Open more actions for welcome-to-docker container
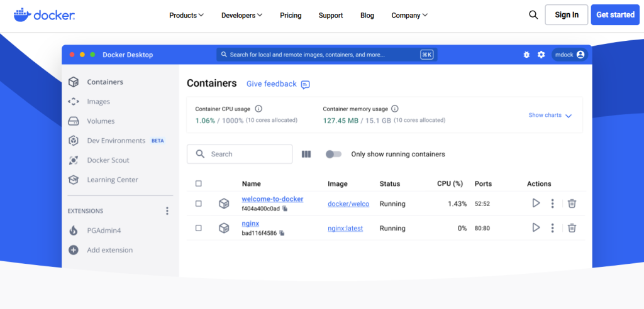The height and width of the screenshot is (309, 644). (552, 203)
